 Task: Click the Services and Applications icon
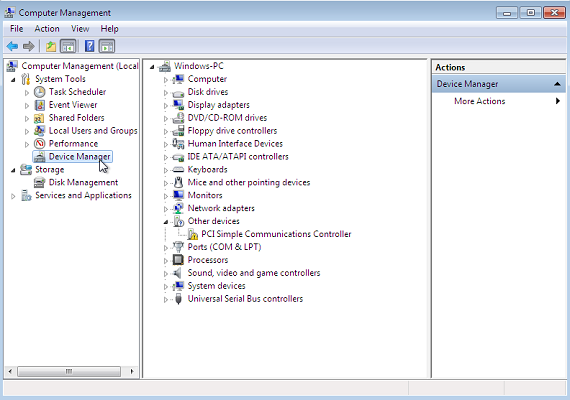tap(26, 196)
